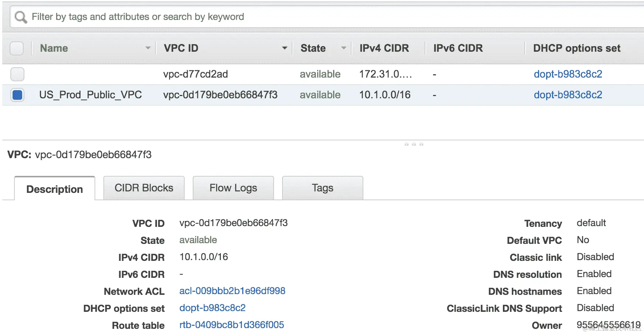Select the Description tab
Viewport: 644px width, 334px height.
[x=55, y=189]
